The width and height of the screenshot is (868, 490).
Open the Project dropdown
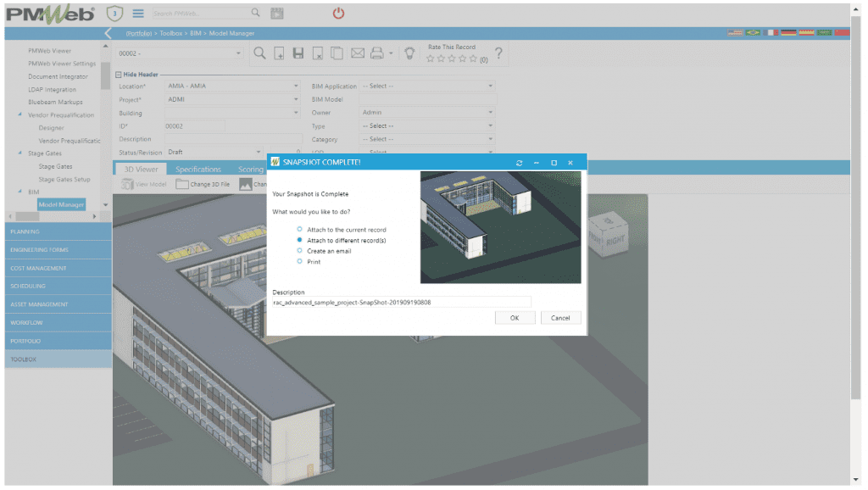[296, 99]
